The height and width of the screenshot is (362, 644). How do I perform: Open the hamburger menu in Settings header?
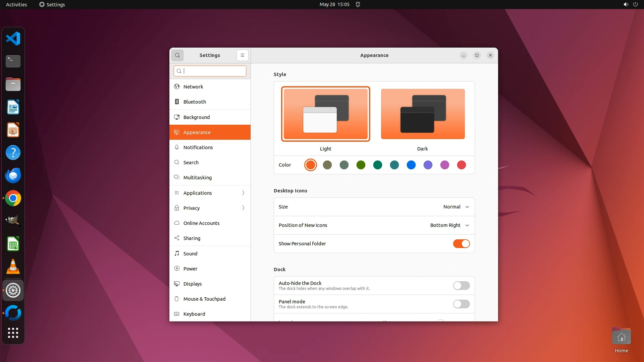tap(242, 55)
